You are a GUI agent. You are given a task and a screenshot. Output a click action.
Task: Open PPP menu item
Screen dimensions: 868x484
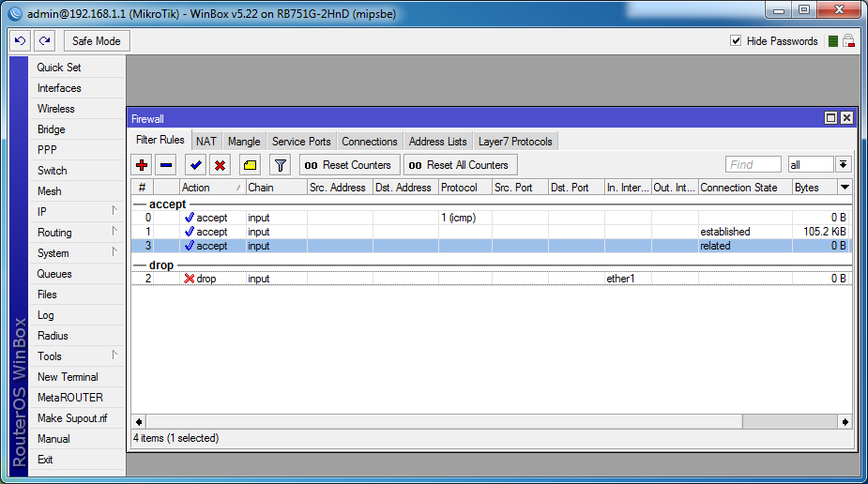(x=47, y=150)
